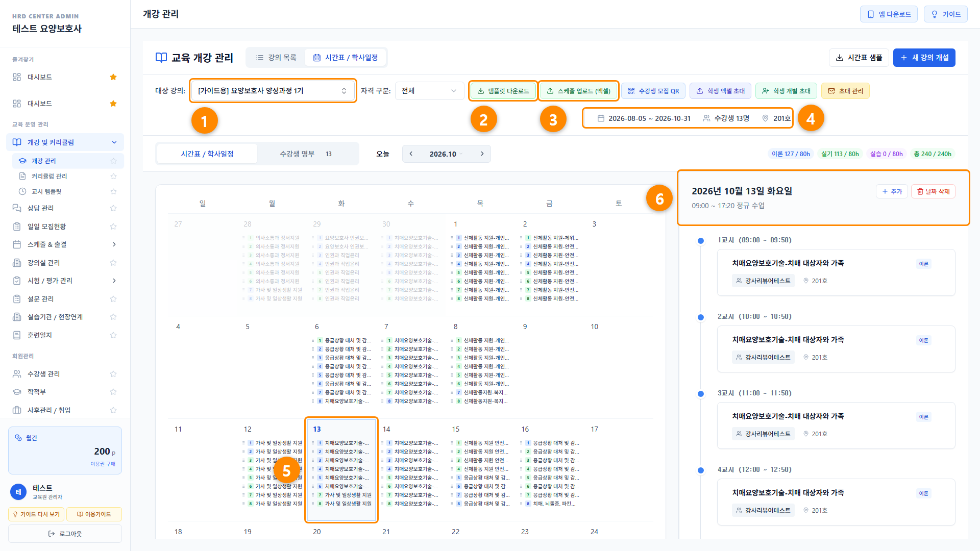Open 가이드 lightbulb button

946,14
